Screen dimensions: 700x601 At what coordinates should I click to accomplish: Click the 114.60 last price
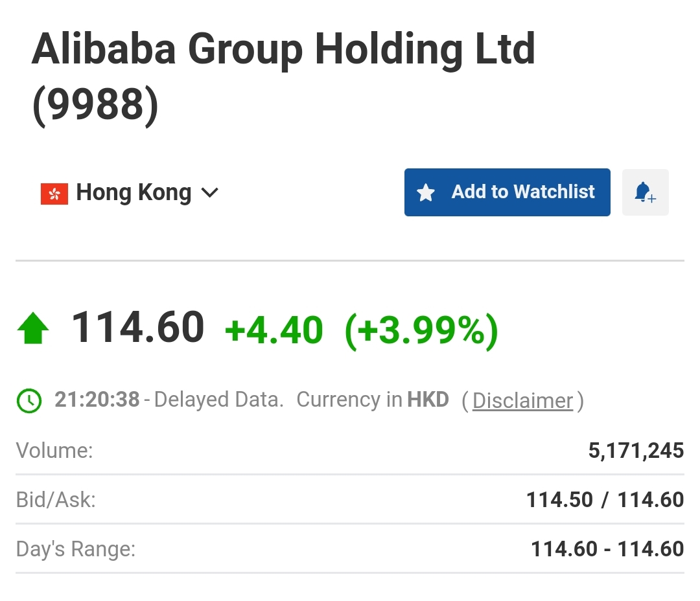[137, 328]
